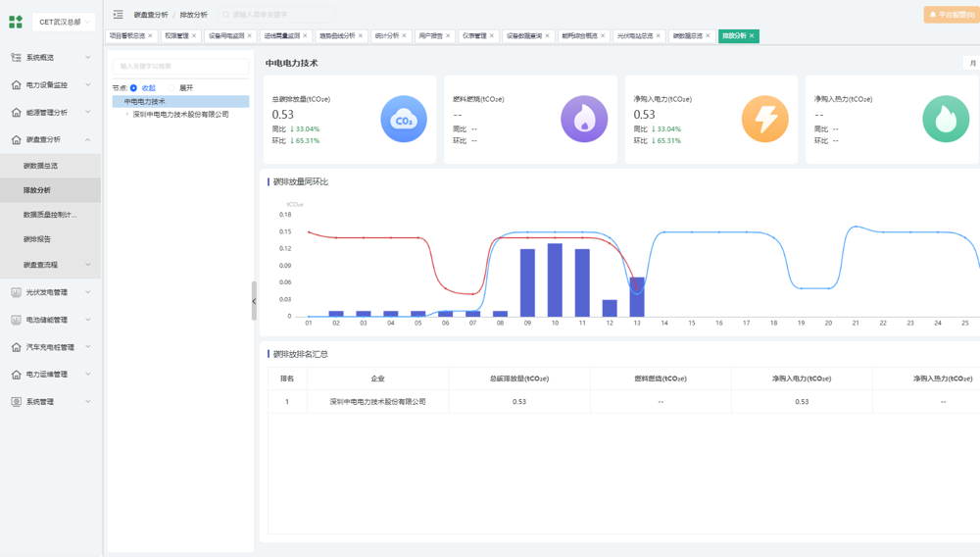Click the 平台智管 bell button
This screenshot has width=980, height=557.
950,15
